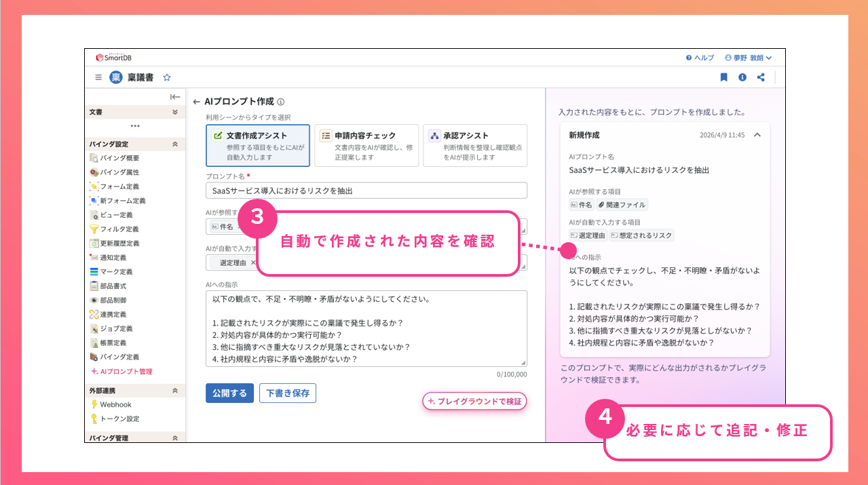Open バインダ属性 in sidebar
The height and width of the screenshot is (485, 868).
coord(115,172)
